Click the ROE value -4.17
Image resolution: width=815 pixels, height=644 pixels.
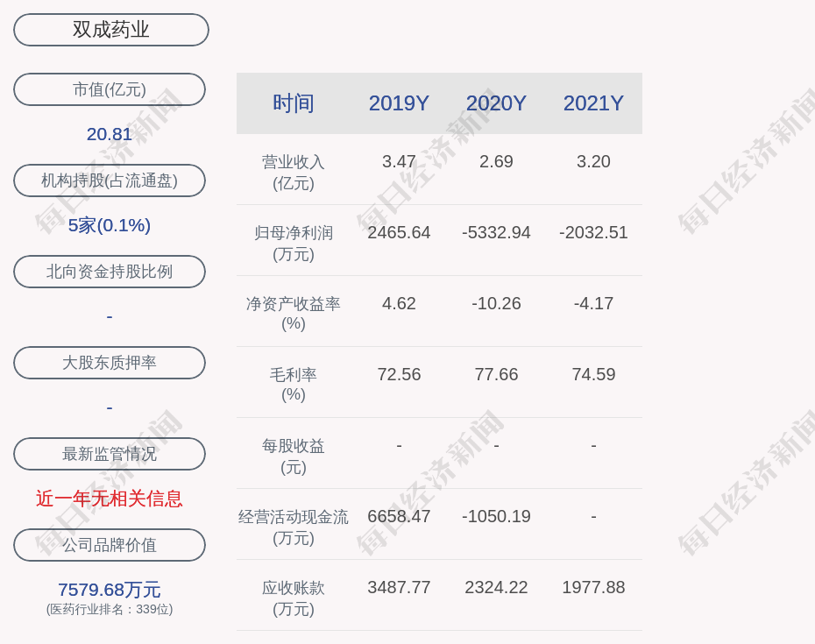[x=593, y=303]
